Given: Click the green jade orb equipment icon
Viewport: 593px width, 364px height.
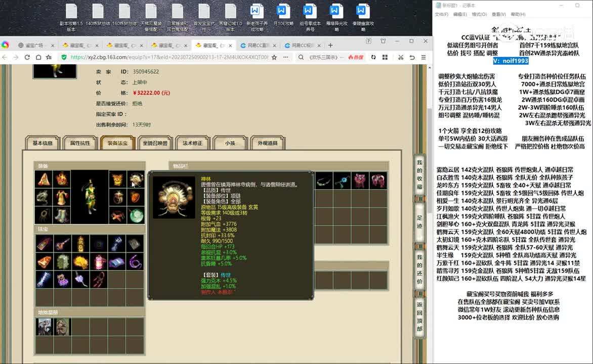Looking at the screenshot, I should click(136, 215).
